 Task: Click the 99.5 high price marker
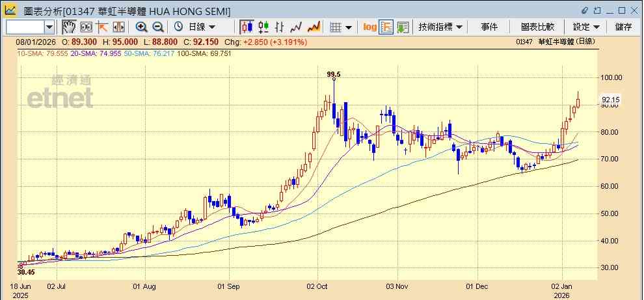(x=334, y=74)
